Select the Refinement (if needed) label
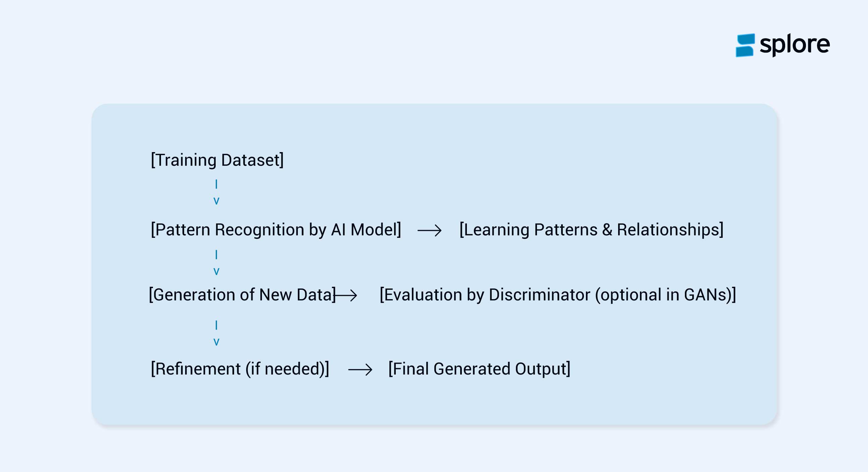 (x=240, y=369)
